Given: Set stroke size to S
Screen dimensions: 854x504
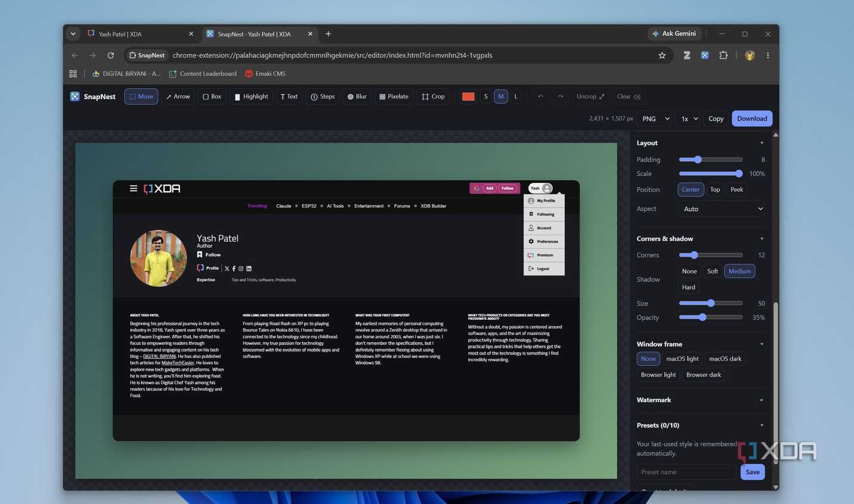Looking at the screenshot, I should click(x=486, y=96).
